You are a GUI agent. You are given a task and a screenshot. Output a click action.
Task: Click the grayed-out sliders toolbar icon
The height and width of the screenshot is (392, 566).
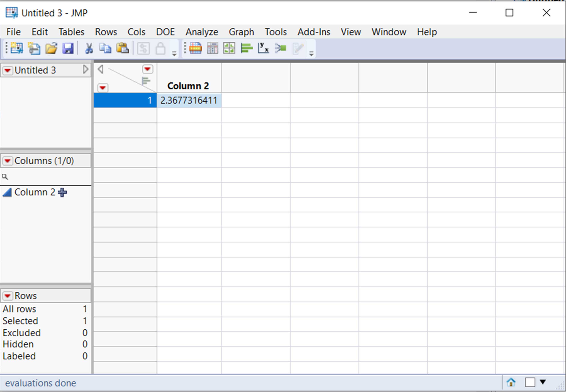(143, 48)
